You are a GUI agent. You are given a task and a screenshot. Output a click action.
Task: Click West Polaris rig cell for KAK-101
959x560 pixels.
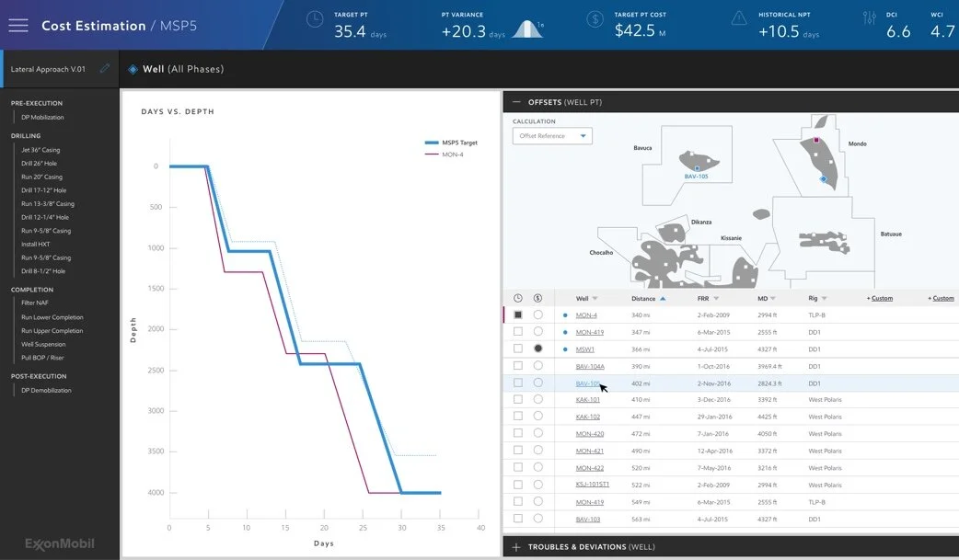[825, 400]
